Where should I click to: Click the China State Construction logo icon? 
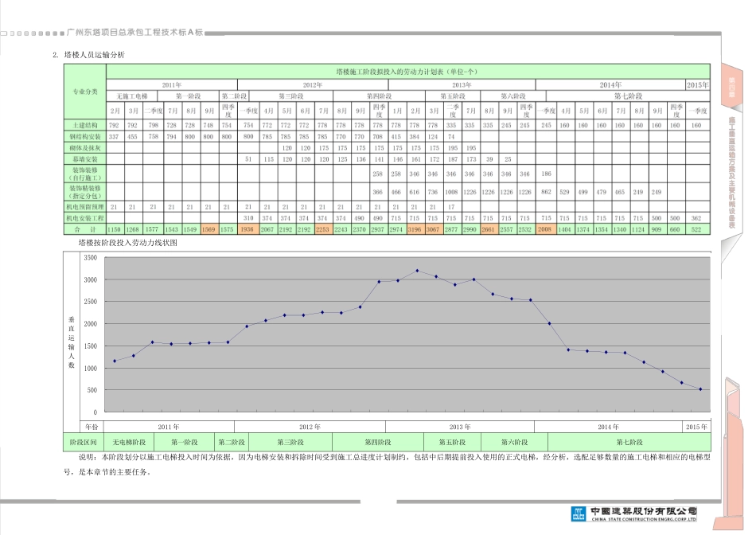pos(578,514)
